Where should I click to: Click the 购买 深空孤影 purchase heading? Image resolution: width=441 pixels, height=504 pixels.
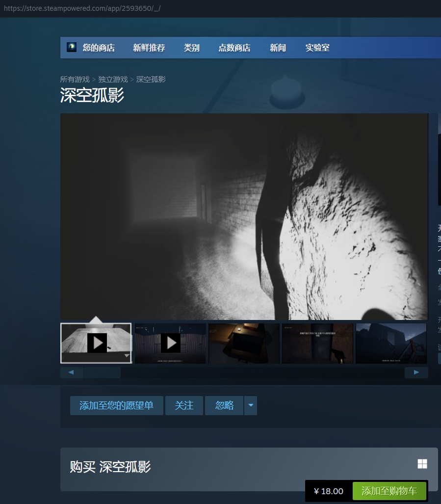pyautogui.click(x=110, y=467)
